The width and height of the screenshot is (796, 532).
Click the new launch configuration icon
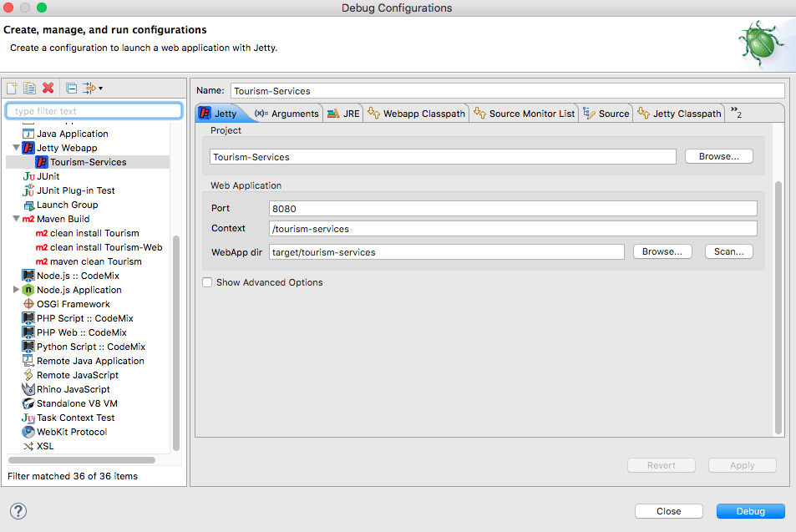12,88
